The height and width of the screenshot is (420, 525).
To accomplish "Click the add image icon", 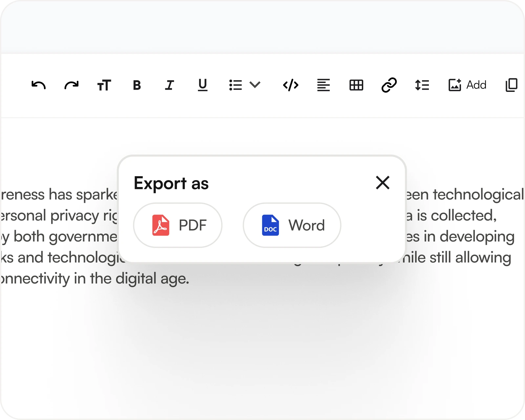I will [455, 85].
